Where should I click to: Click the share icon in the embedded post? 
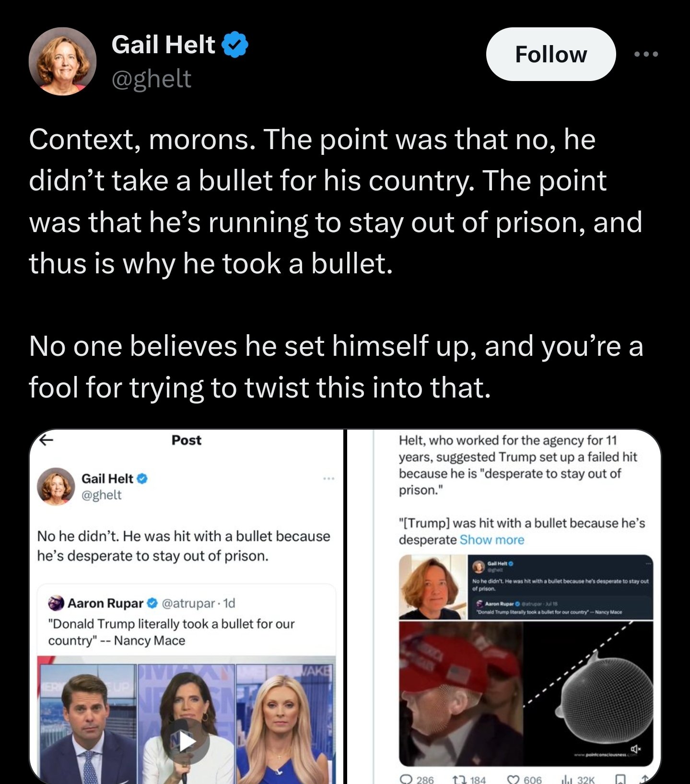pos(645,779)
